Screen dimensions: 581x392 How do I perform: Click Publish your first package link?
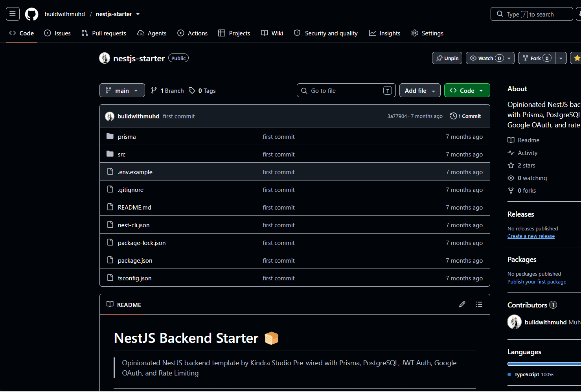point(537,282)
